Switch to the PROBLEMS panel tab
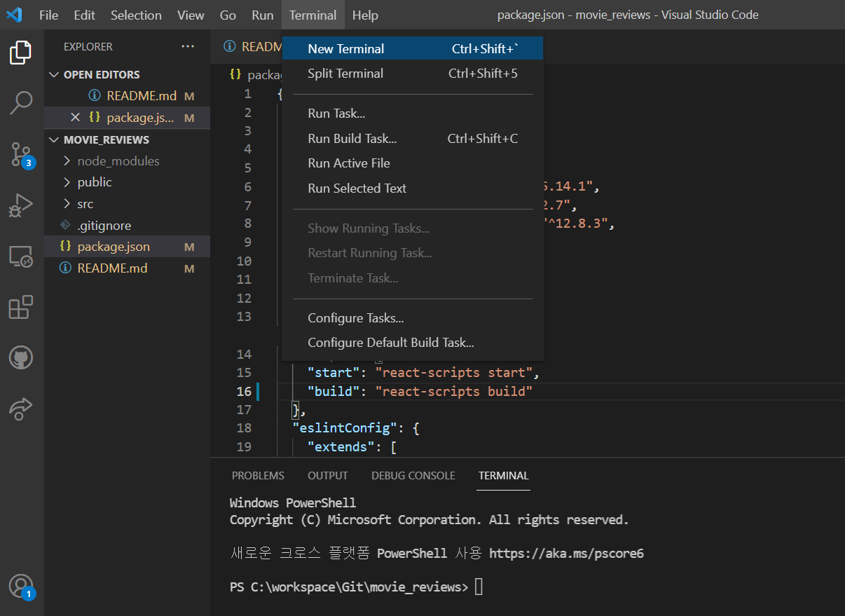This screenshot has height=616, width=845. [x=258, y=475]
